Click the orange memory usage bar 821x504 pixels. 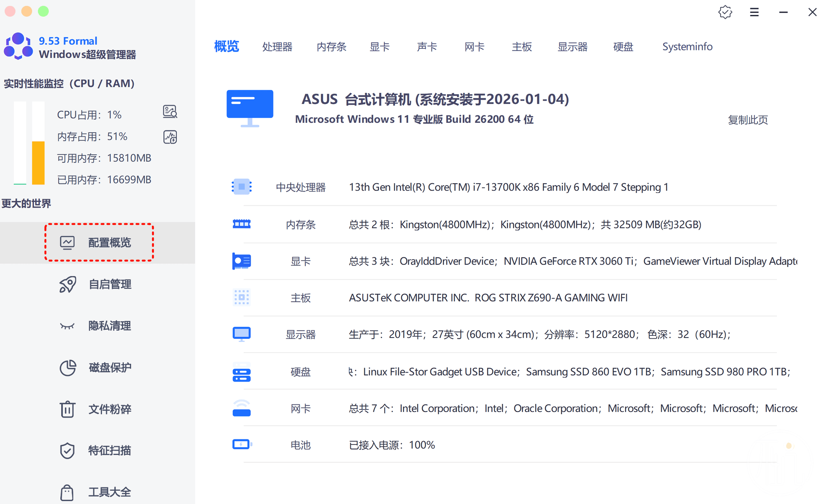(39, 163)
